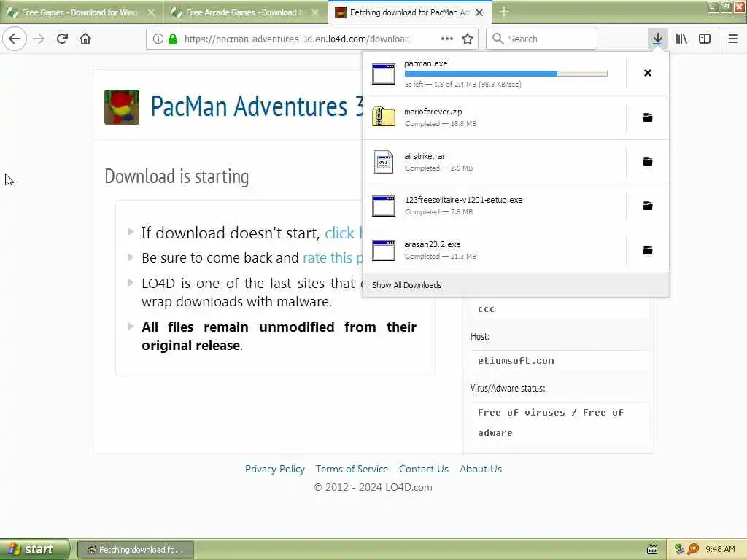
Task: Open Terms of Service link
Action: click(x=352, y=469)
